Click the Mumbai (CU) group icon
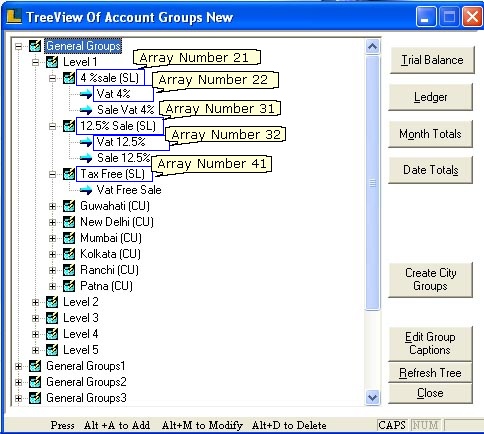The height and width of the screenshot is (434, 484). click(69, 238)
